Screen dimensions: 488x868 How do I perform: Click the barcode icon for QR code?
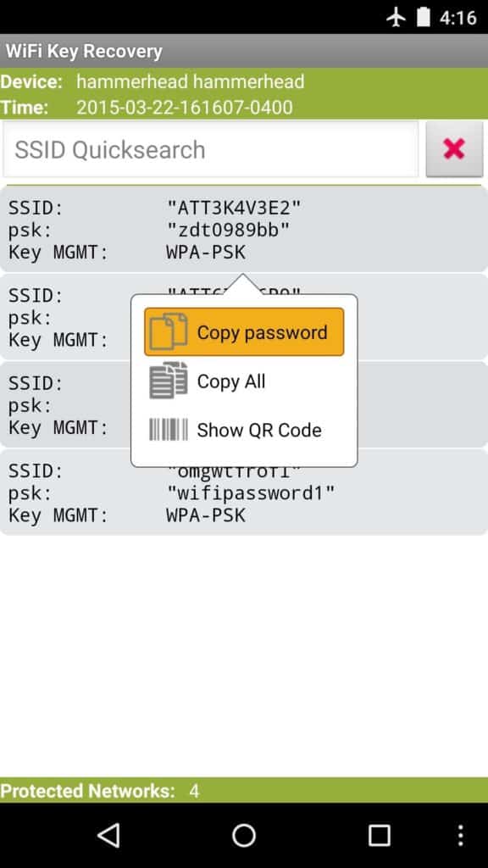point(169,430)
